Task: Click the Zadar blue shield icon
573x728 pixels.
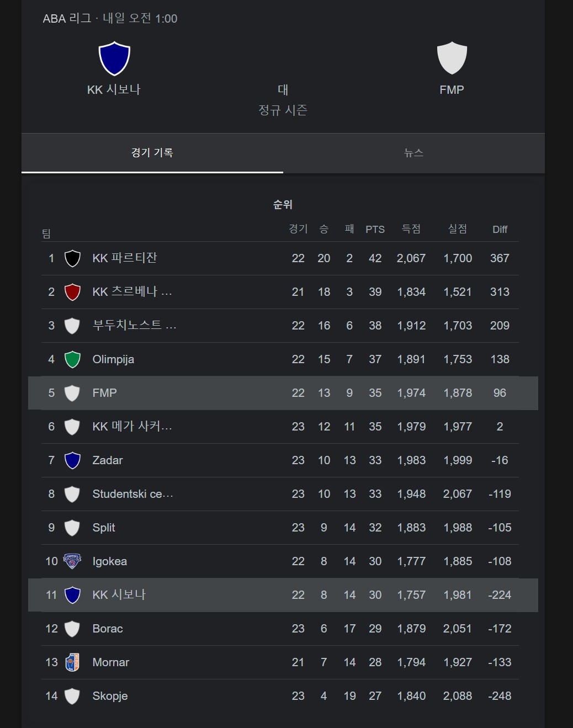Action: [x=72, y=460]
